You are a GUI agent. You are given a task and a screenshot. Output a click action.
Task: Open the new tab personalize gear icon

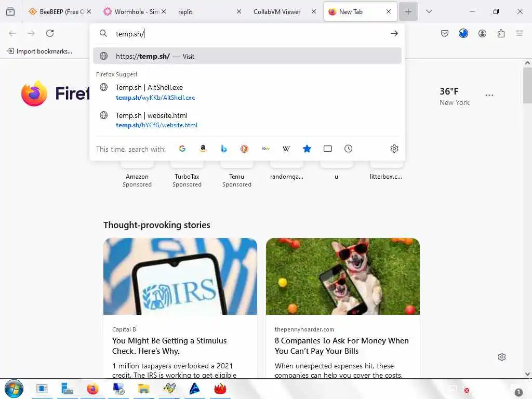pos(502,357)
